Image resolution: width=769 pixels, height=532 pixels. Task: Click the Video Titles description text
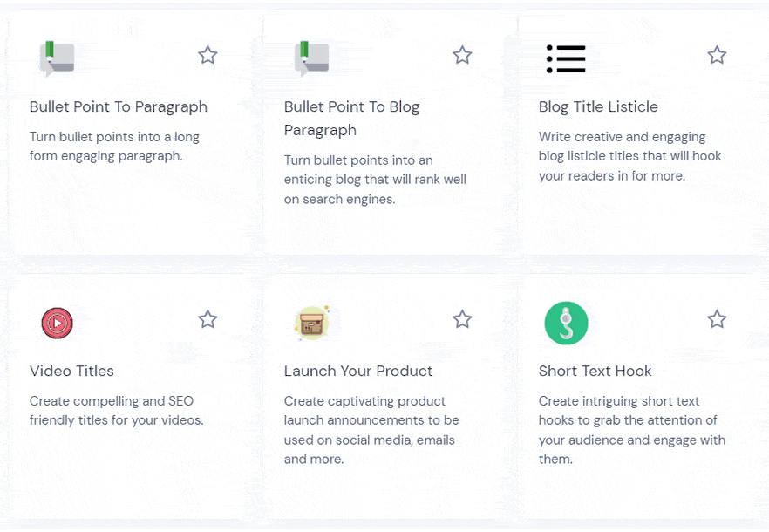116,411
